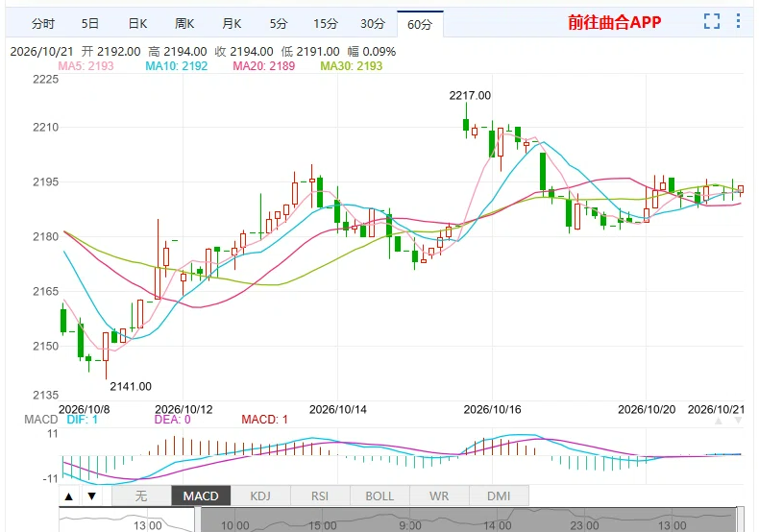Click the black up-arrow indicator button
Image resolution: width=759 pixels, height=532 pixels.
click(69, 496)
